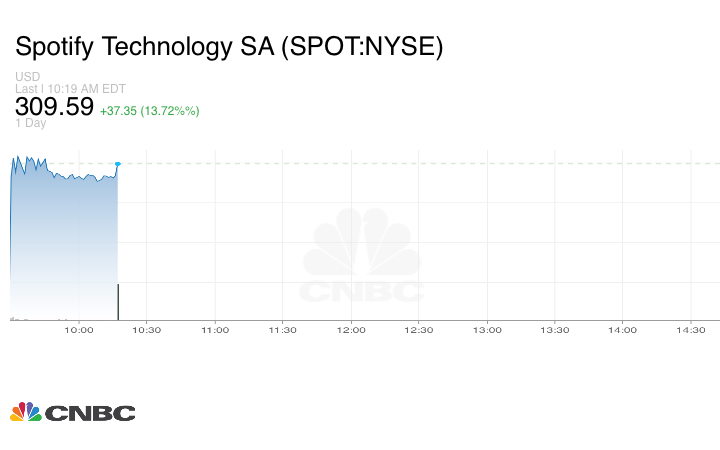Click the 13:30 time axis label
This screenshot has width=720, height=450.
coord(555,329)
